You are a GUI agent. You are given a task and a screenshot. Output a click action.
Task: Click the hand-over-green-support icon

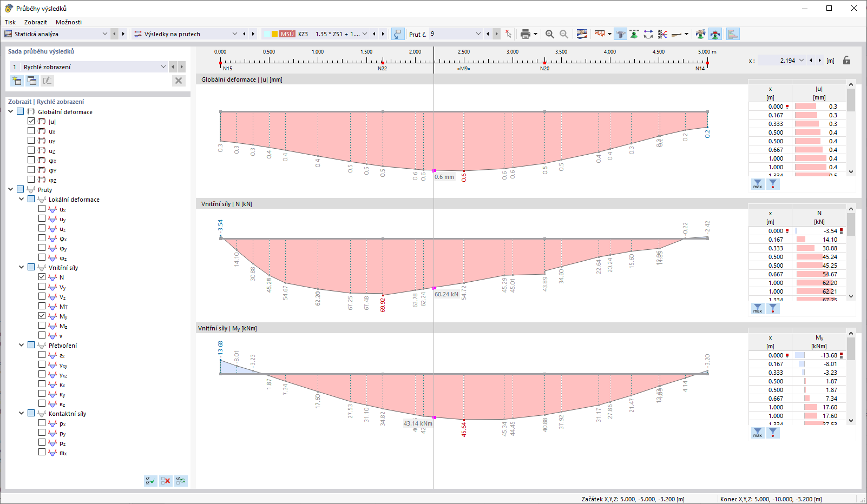coord(701,34)
